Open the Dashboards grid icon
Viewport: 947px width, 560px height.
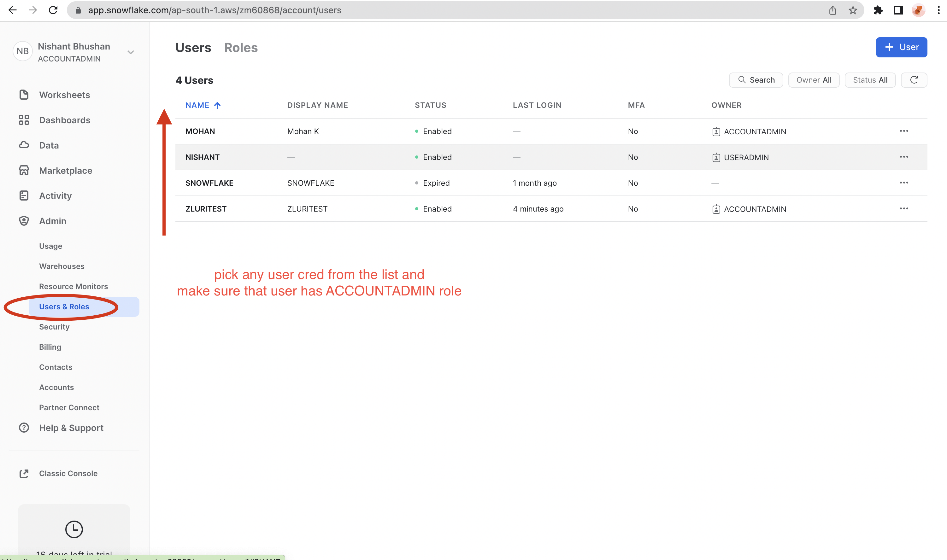[24, 120]
